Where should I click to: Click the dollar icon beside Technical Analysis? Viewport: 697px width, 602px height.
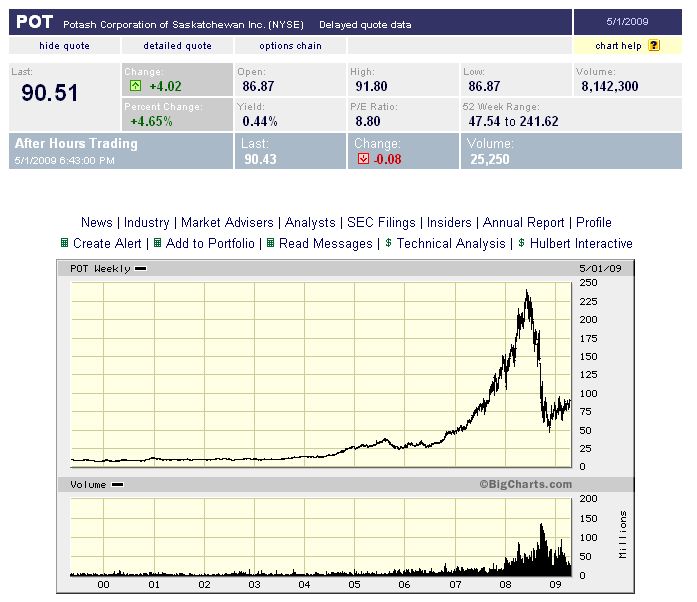click(389, 243)
